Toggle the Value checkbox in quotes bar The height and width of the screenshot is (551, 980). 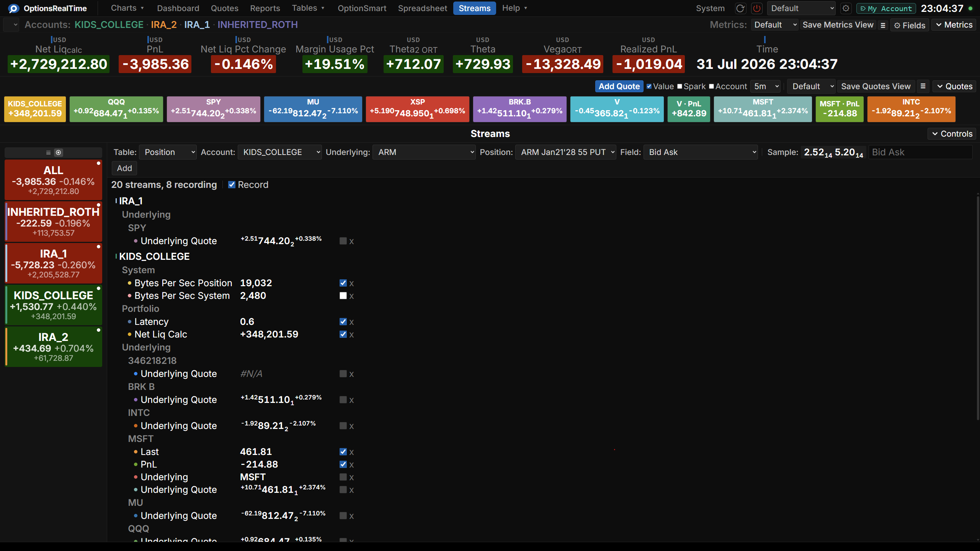[649, 86]
